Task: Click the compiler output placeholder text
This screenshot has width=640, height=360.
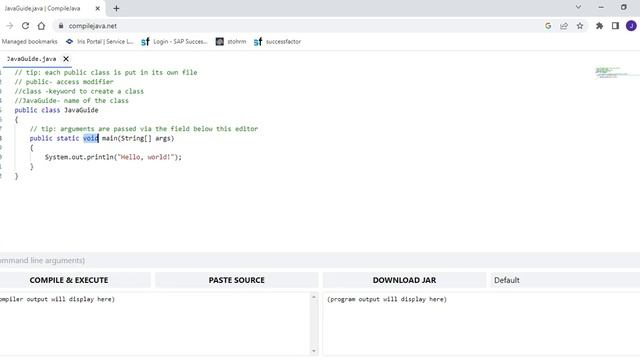Action: point(57,299)
